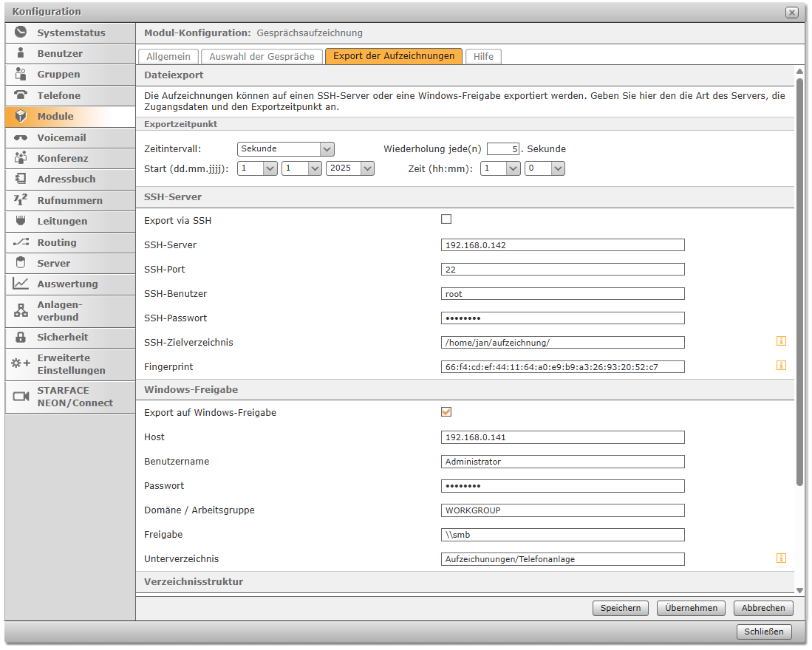Open the Adressbuch icon
The height and width of the screenshot is (650, 812).
(21, 179)
